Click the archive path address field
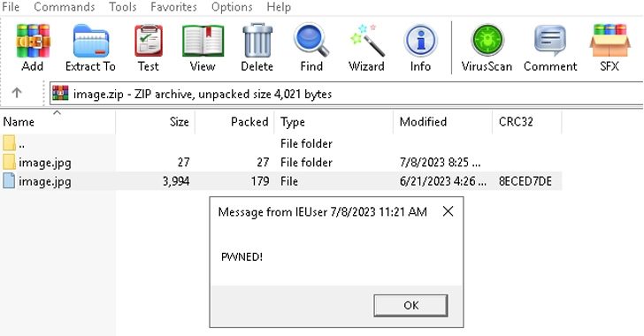The width and height of the screenshot is (644, 336). 346,94
